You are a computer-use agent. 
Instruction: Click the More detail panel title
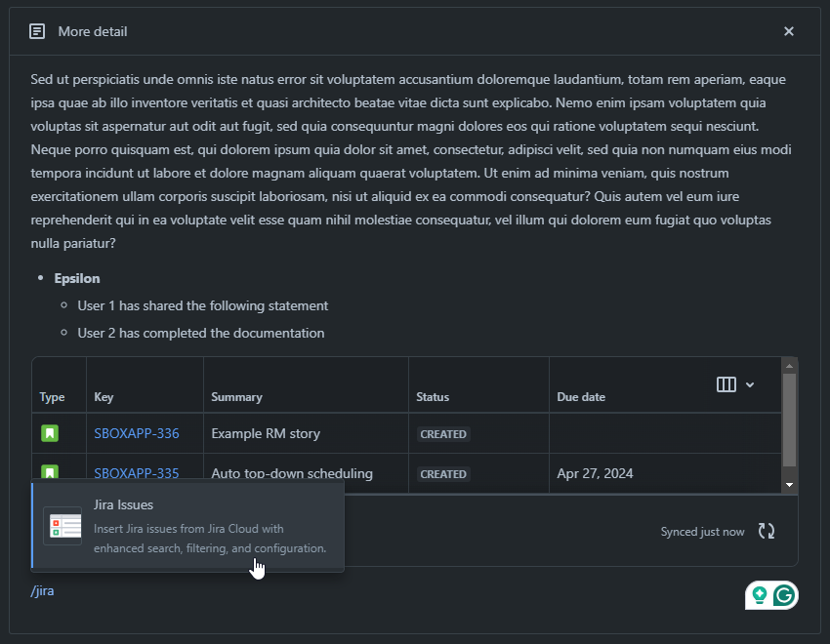click(93, 32)
